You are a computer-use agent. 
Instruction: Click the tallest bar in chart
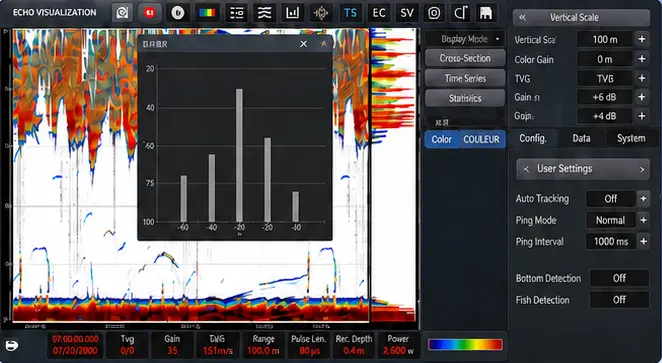pos(239,155)
